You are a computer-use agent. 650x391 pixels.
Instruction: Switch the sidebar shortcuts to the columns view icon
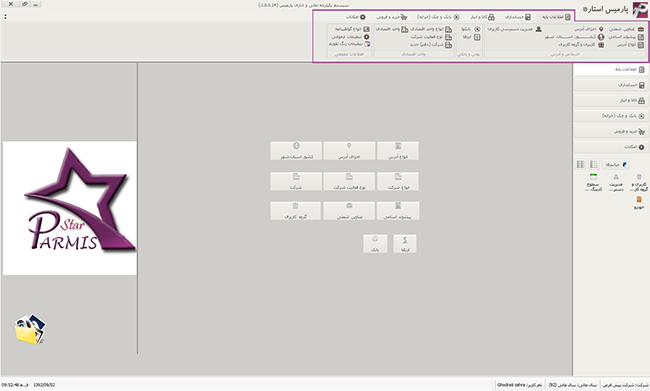pos(580,165)
